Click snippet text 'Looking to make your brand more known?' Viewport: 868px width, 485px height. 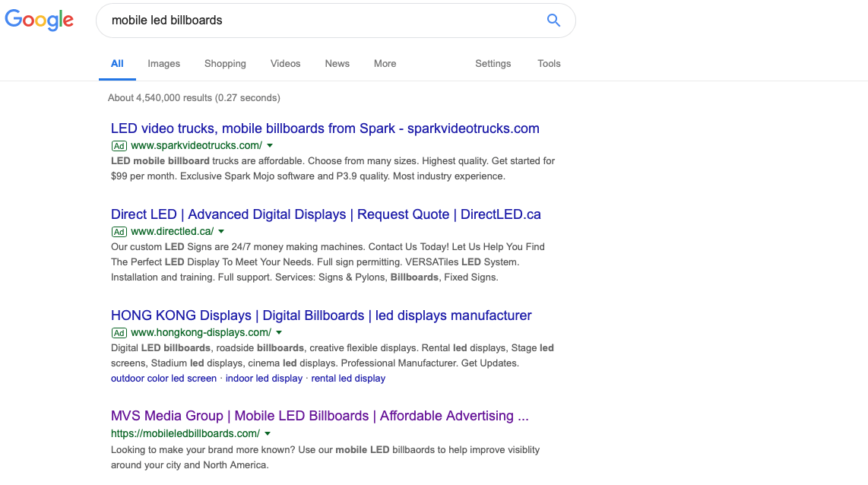tap(202, 450)
